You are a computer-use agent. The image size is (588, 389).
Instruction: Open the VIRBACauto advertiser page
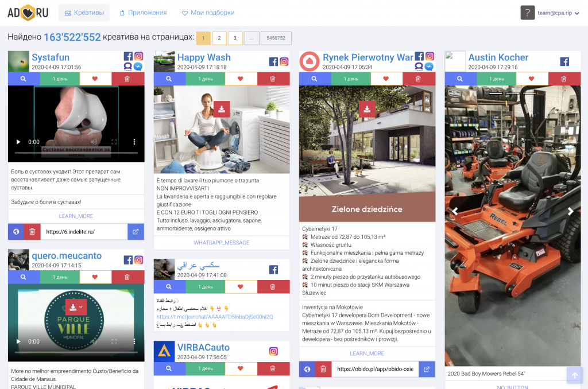(204, 347)
